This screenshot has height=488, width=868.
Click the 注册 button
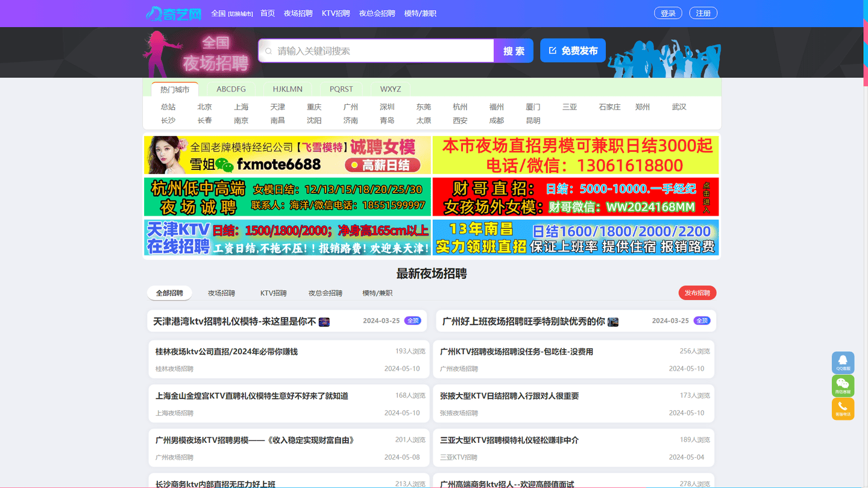[703, 13]
